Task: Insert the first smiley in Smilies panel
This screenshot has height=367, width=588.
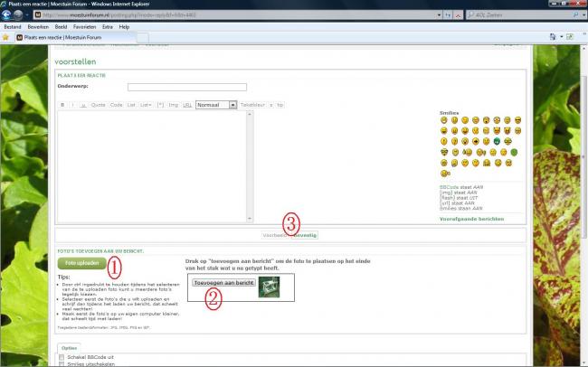Action: coord(443,120)
